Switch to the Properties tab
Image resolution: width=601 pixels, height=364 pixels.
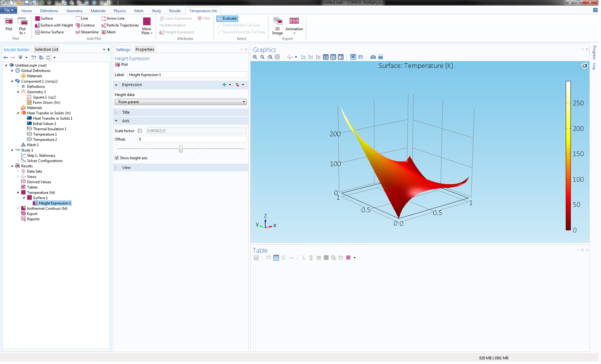[145, 49]
